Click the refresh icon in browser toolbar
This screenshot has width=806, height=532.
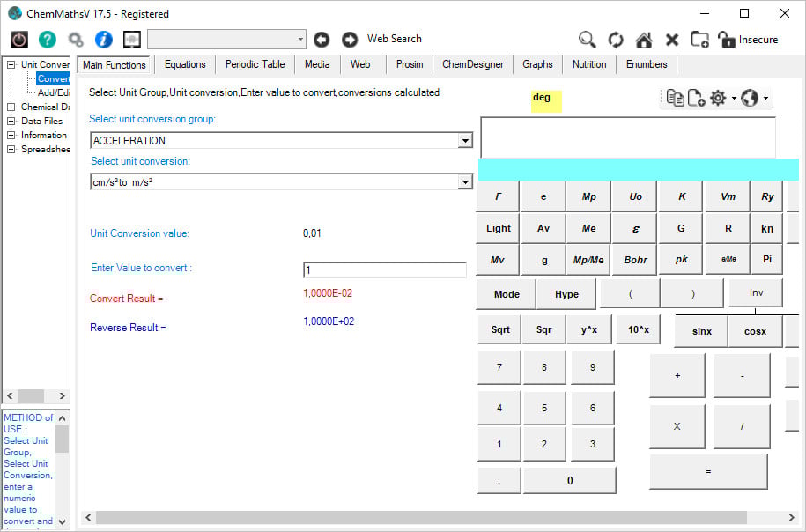point(616,40)
